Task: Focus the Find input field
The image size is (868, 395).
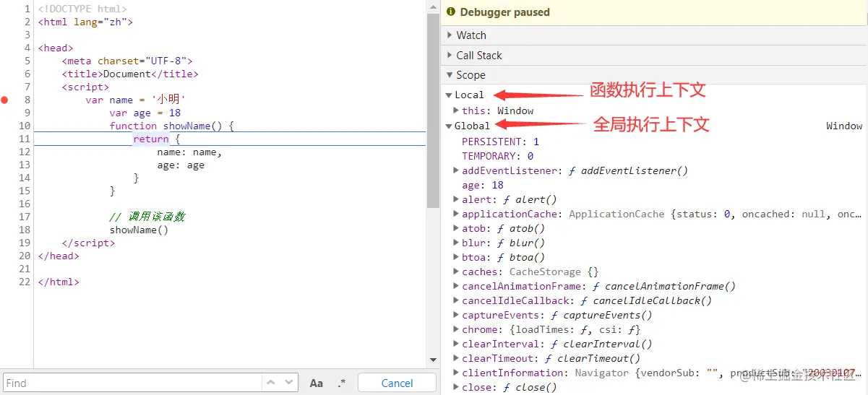Action: (133, 383)
